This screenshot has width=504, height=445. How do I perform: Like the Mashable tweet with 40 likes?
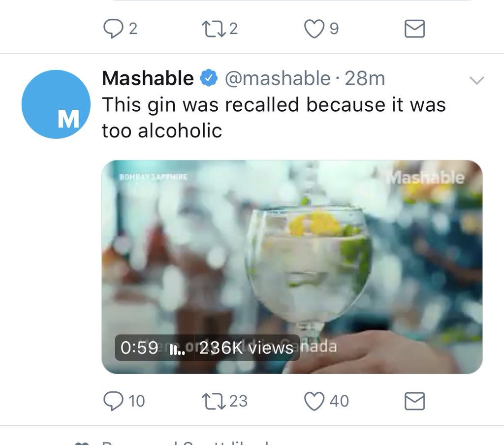(314, 401)
